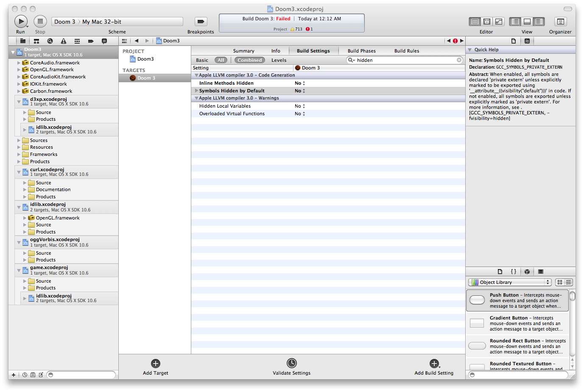This screenshot has height=392, width=584.
Task: Show Levels build settings view
Action: click(279, 60)
